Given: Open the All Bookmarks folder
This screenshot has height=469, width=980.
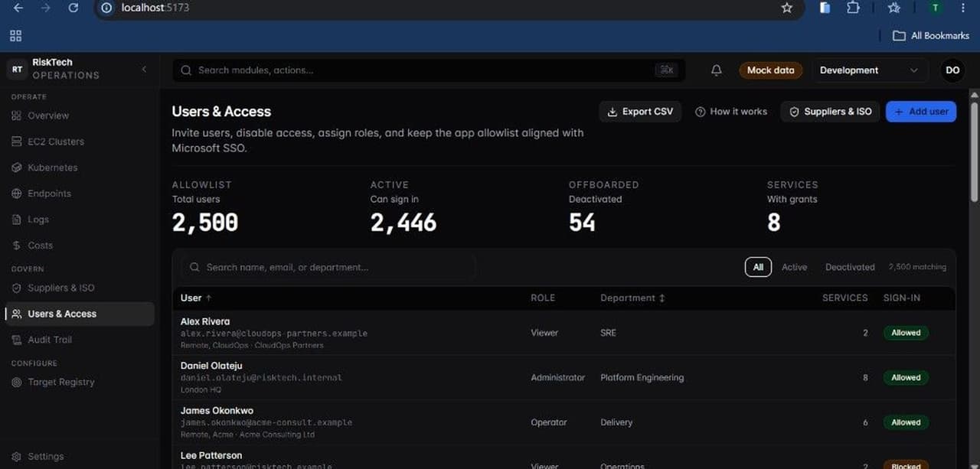Looking at the screenshot, I should tap(931, 35).
